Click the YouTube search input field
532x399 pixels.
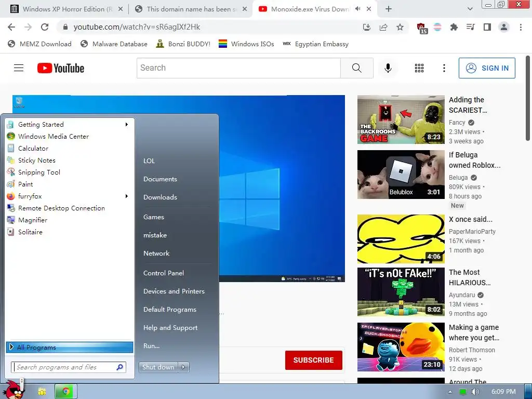(x=238, y=68)
